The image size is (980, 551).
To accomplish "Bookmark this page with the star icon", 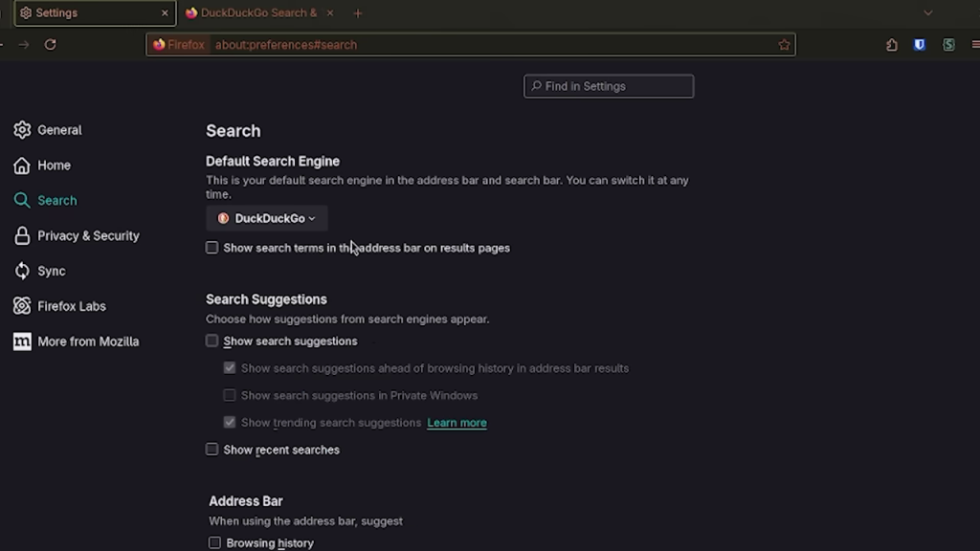I will [785, 44].
